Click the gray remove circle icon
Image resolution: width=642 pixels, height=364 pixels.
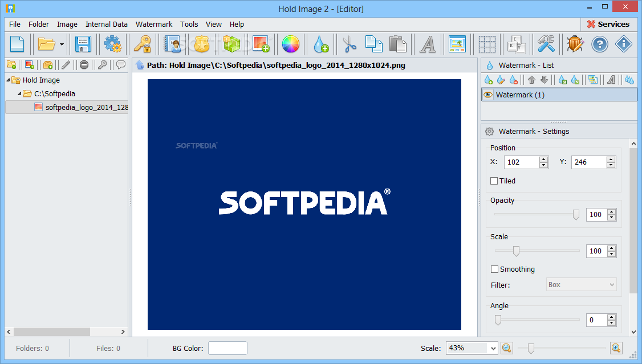84,64
